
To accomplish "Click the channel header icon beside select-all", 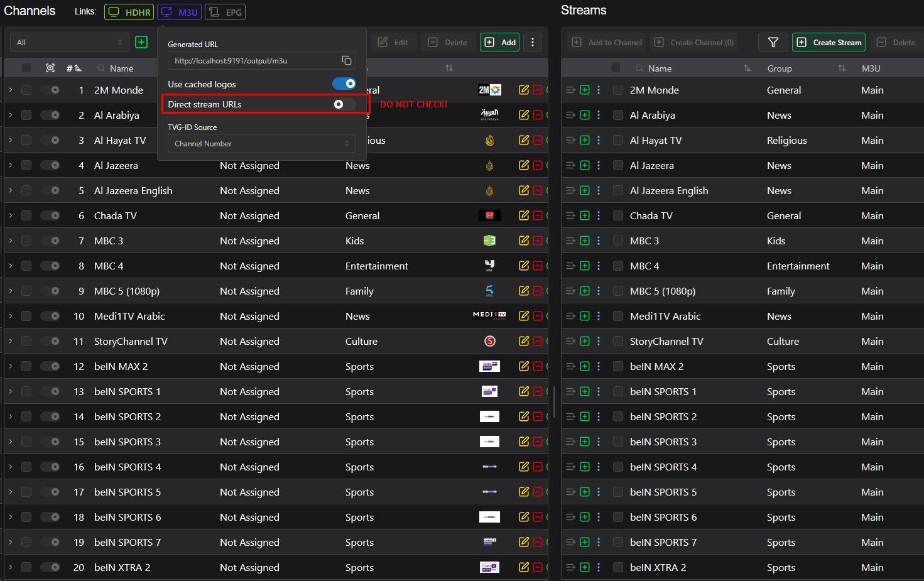I will (x=50, y=68).
